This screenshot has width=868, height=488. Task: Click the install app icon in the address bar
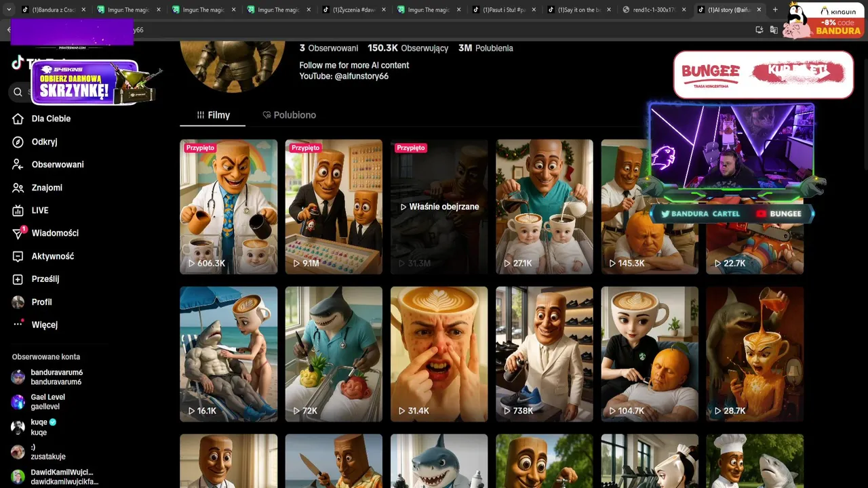[759, 30]
